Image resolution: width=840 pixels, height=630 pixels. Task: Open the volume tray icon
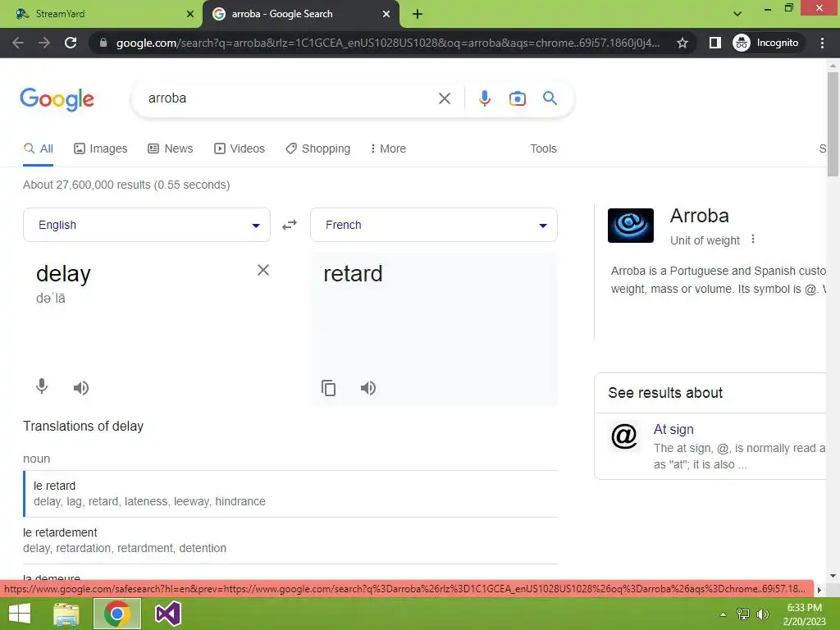(763, 614)
